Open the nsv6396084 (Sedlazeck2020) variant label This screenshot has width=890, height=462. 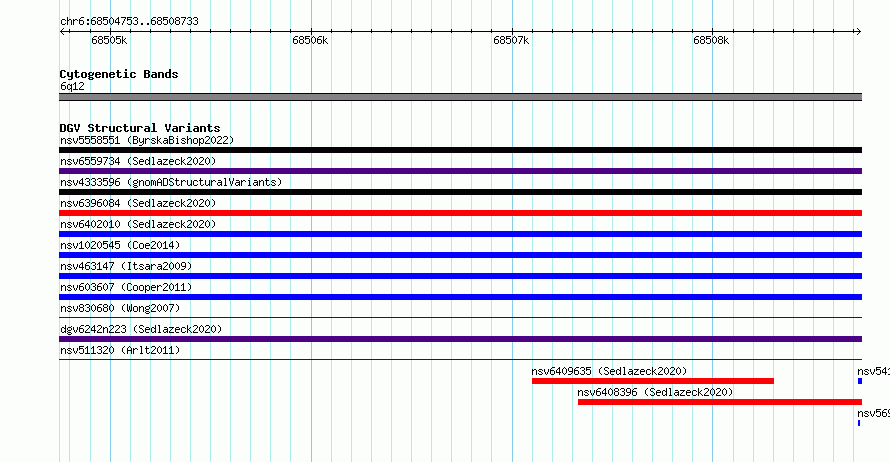pyautogui.click(x=138, y=203)
